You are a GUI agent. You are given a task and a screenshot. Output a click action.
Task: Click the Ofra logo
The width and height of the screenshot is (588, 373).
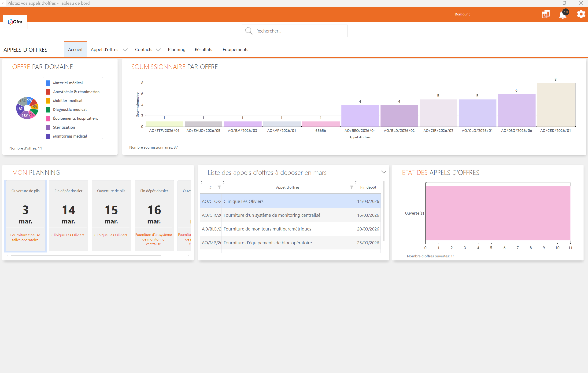pos(15,22)
